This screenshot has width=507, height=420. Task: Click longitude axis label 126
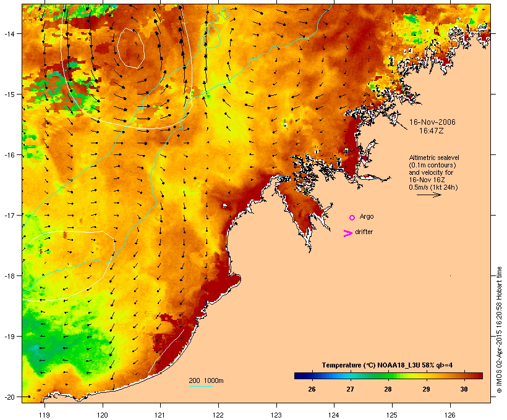(449, 415)
